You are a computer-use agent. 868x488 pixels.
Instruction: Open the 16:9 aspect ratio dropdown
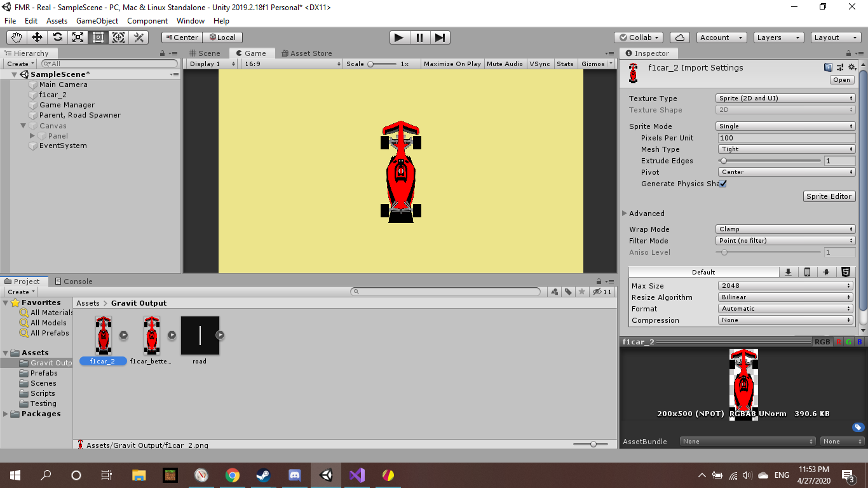click(292, 64)
